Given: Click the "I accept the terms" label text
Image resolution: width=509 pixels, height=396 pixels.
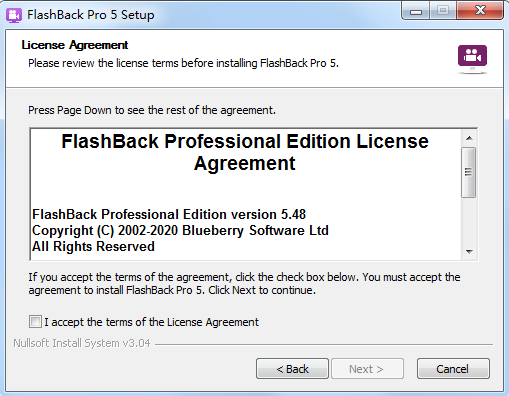Looking at the screenshot, I should [151, 322].
